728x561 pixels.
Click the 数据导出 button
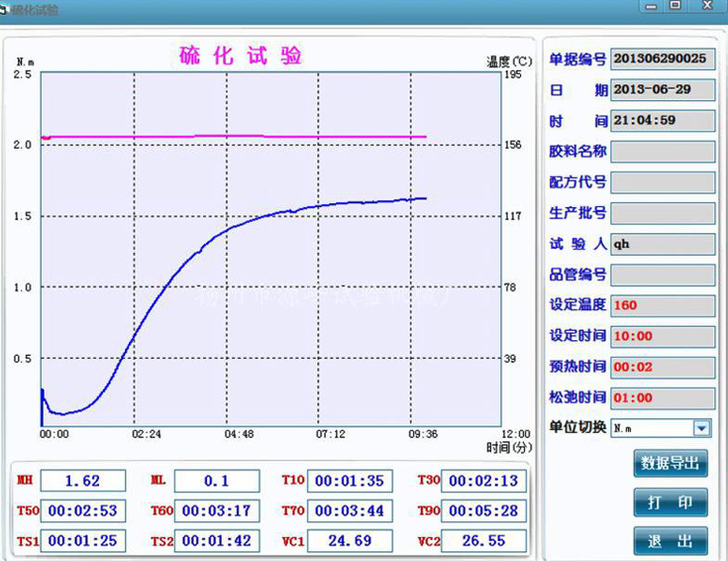click(x=671, y=463)
